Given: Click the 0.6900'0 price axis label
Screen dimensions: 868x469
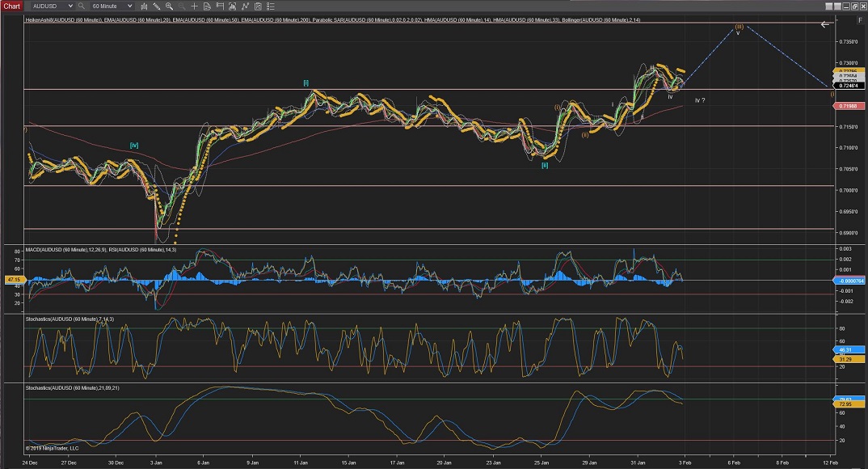Looking at the screenshot, I should [x=849, y=233].
